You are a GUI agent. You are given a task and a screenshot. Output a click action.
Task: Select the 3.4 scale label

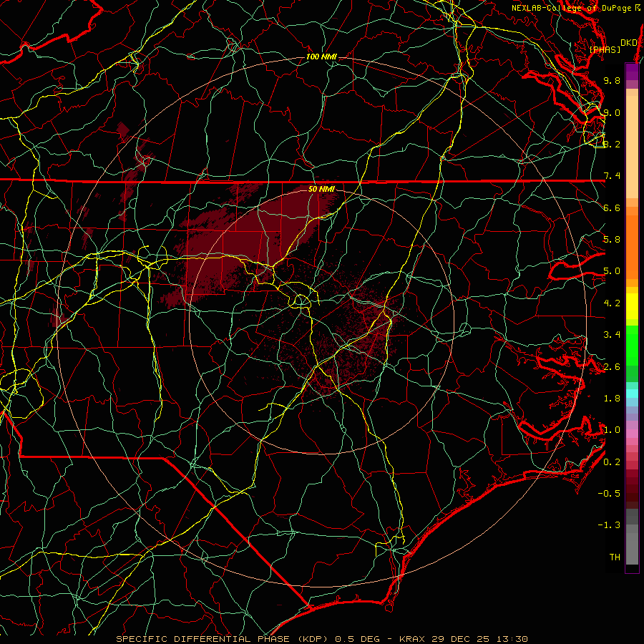click(x=612, y=335)
